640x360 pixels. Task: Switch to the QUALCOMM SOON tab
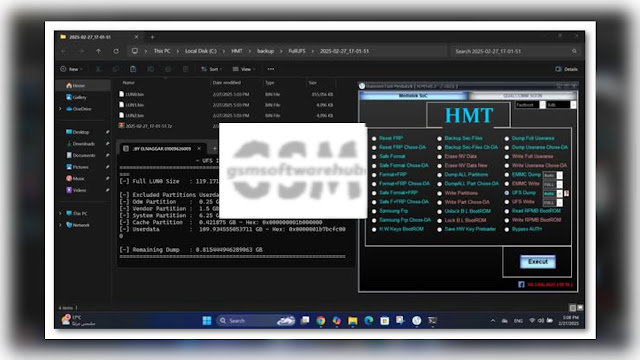[x=522, y=96]
